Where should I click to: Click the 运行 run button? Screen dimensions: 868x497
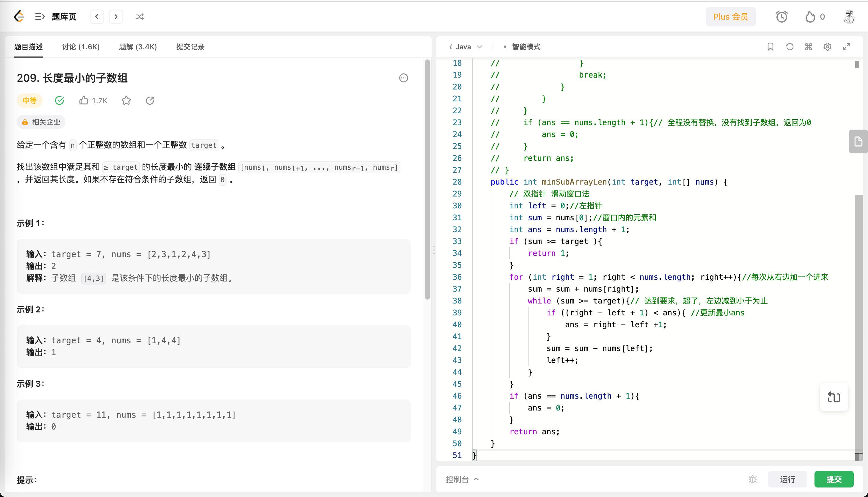787,479
